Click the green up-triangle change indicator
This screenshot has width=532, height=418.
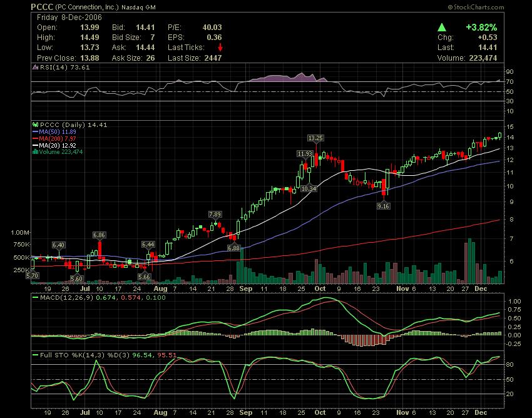point(442,28)
